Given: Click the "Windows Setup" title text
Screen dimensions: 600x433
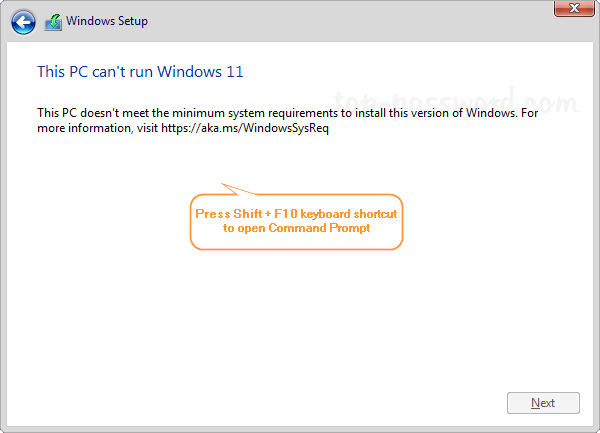Looking at the screenshot, I should (107, 21).
